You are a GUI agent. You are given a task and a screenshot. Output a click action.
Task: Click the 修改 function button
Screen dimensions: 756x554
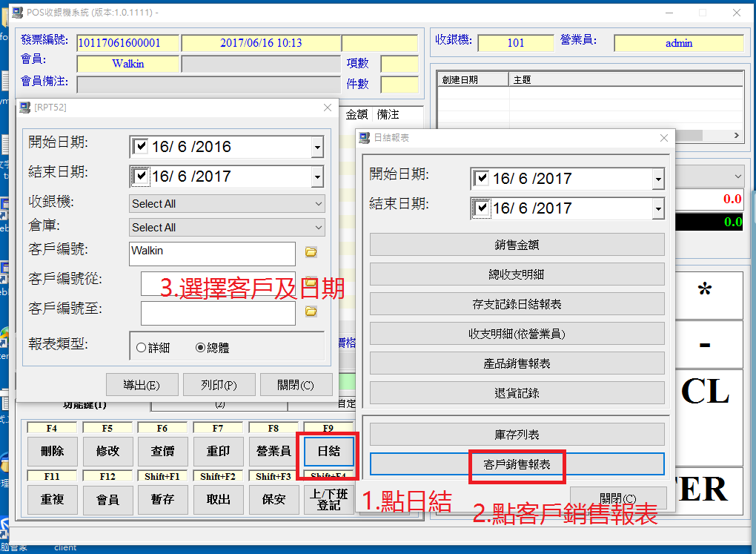(x=107, y=451)
